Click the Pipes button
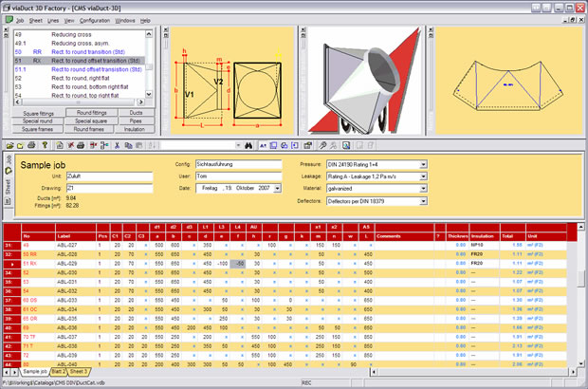Image resolution: width=588 pixels, height=389 pixels. pos(136,121)
